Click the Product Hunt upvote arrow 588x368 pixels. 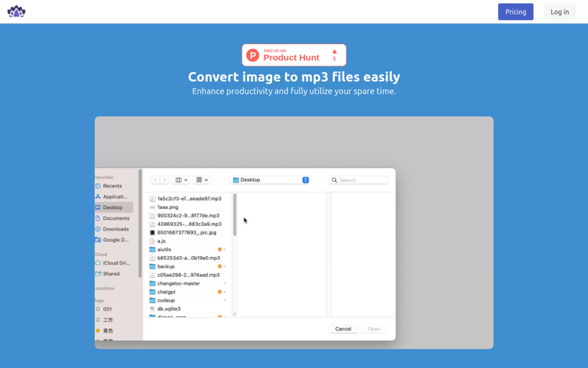pos(335,51)
